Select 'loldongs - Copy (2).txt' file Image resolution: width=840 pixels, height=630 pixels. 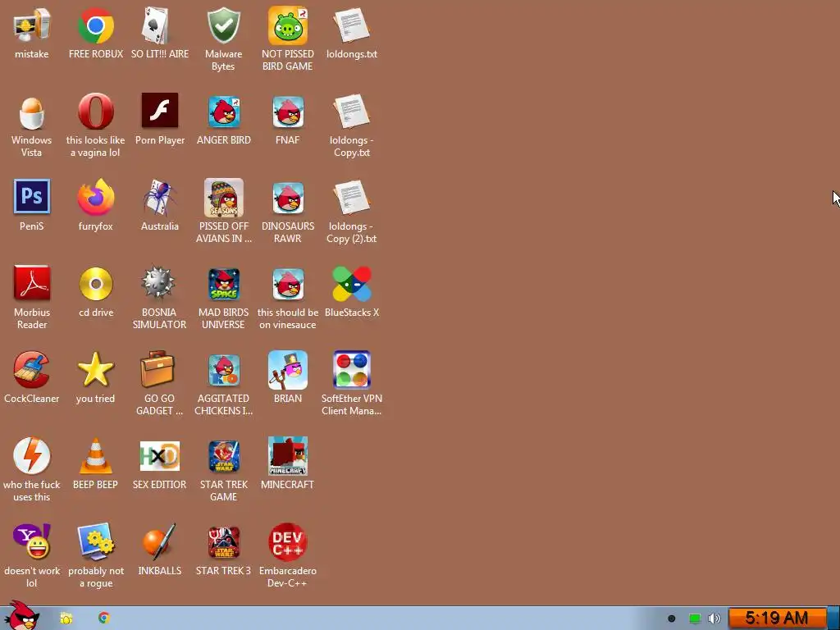click(352, 198)
